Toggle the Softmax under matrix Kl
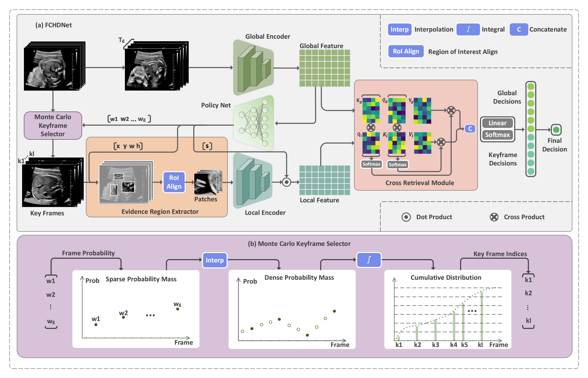 [x=398, y=164]
